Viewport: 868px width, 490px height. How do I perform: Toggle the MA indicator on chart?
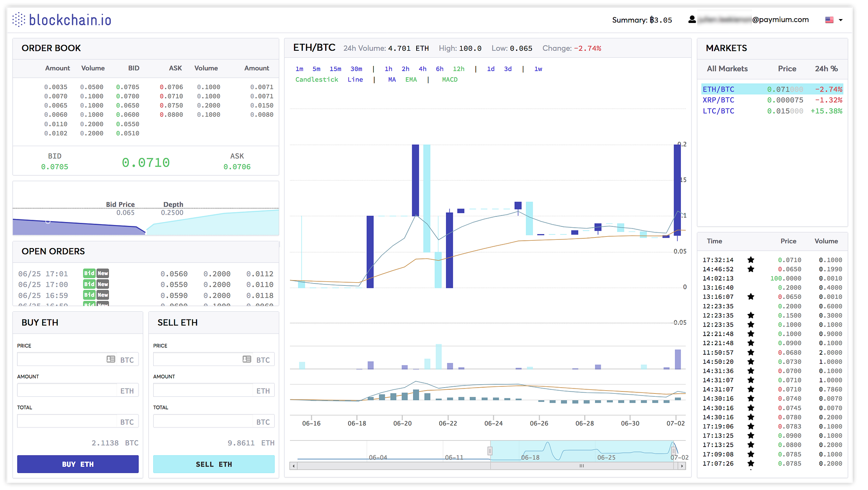point(392,80)
